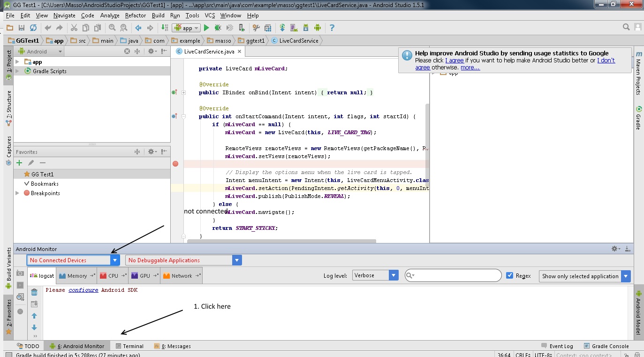Screen dimensions: 644x357
Task: Open the Gradle Console button
Action: pos(606,346)
